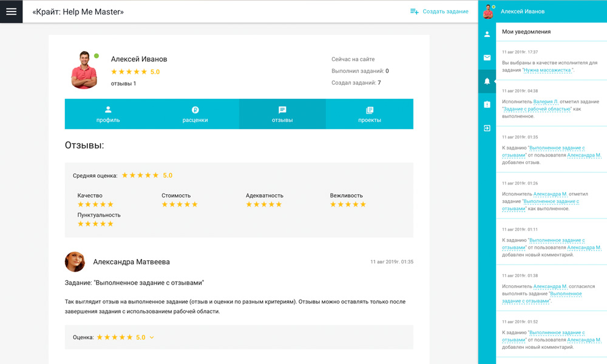Click the logout icon in the sidebar

487,129
